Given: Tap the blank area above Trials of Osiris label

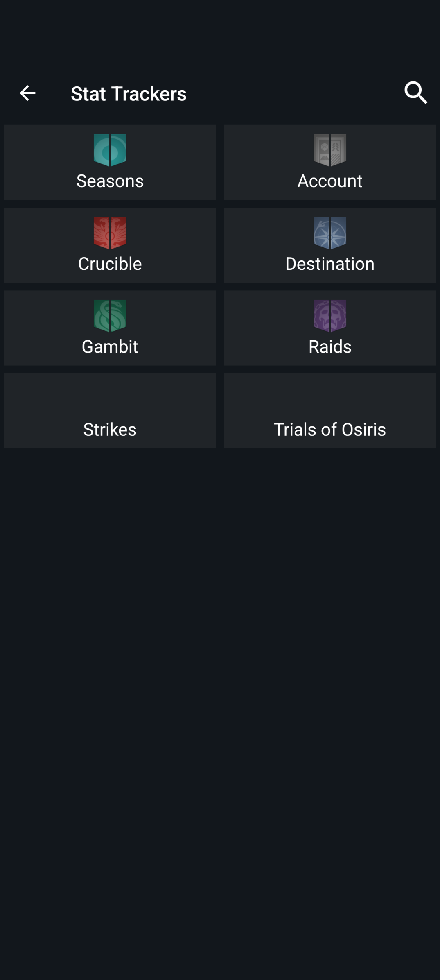Looking at the screenshot, I should coord(329,395).
